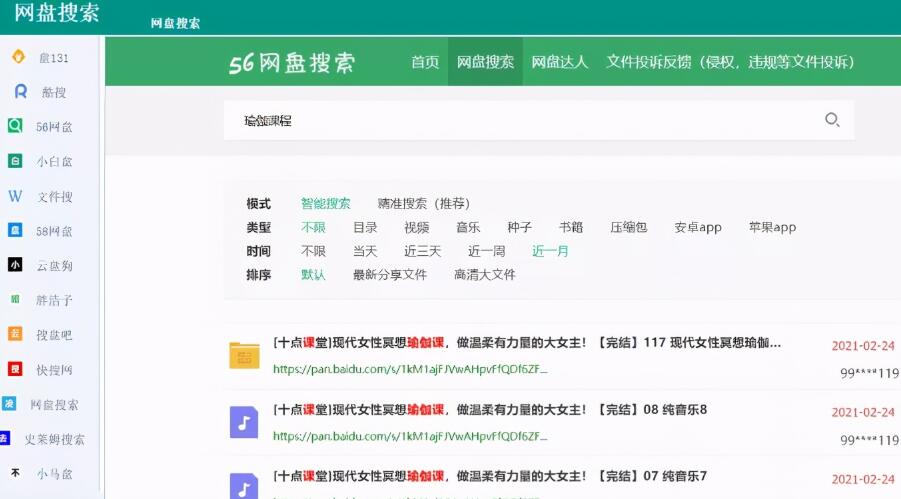Select type filter 种子
The width and height of the screenshot is (901, 499).
tap(519, 227)
